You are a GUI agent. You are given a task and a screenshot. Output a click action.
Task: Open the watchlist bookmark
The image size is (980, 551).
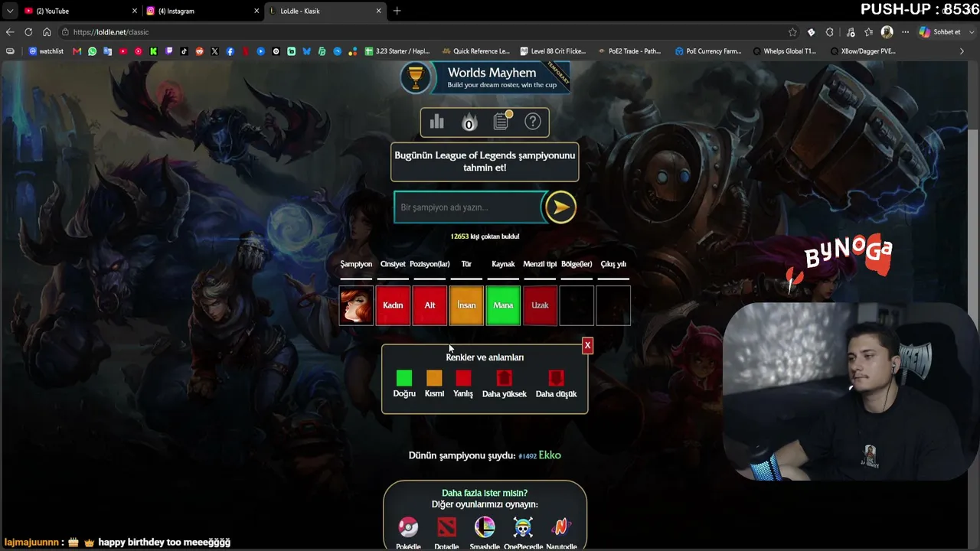point(46,51)
